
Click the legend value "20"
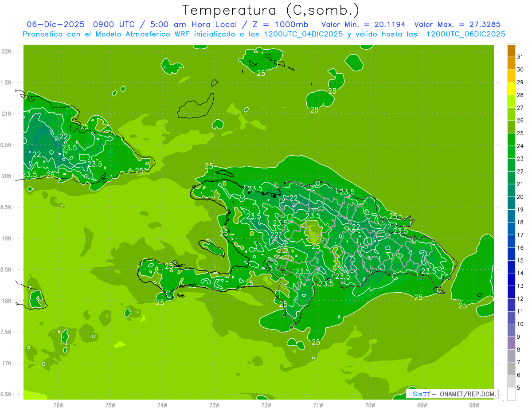520,197
